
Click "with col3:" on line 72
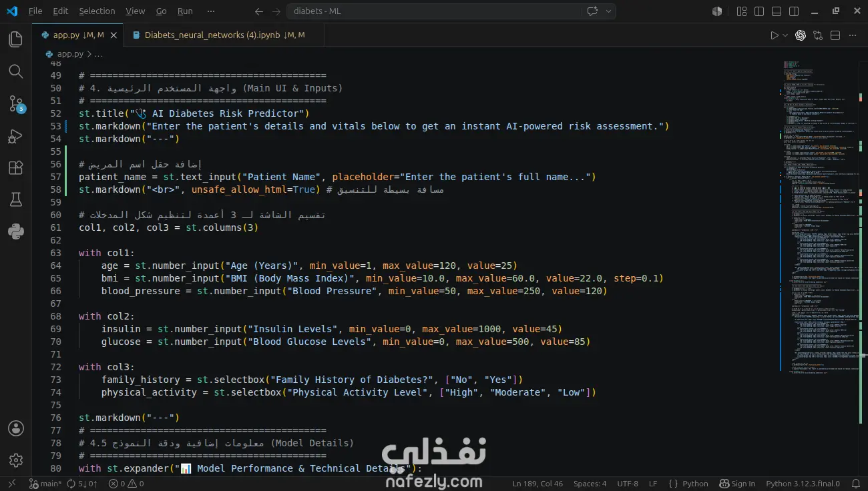click(x=107, y=367)
